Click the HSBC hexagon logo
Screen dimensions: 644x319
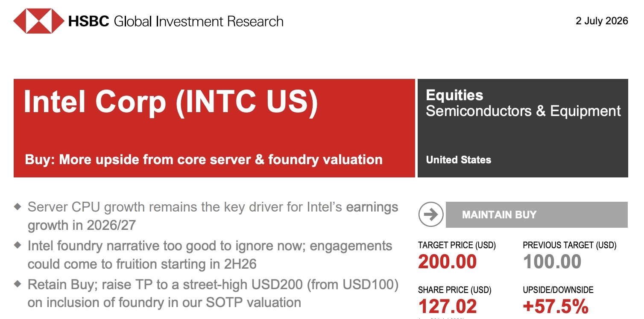coord(38,21)
